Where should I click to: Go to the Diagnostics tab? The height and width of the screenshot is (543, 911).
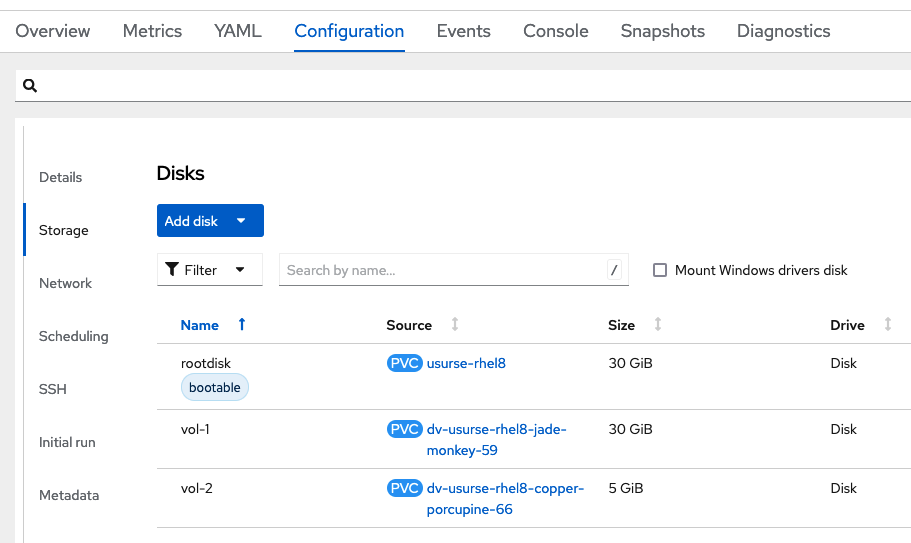point(783,31)
